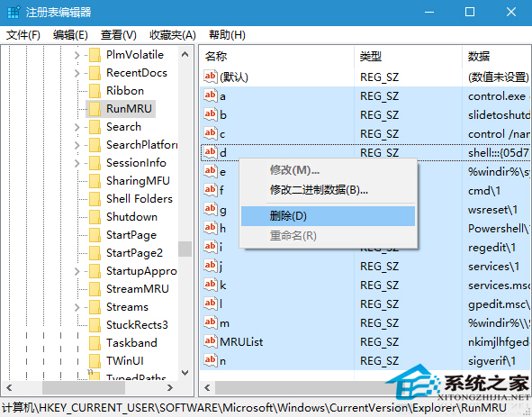Expand the Streams key
Image resolution: width=532 pixels, height=417 pixels.
tap(77, 307)
